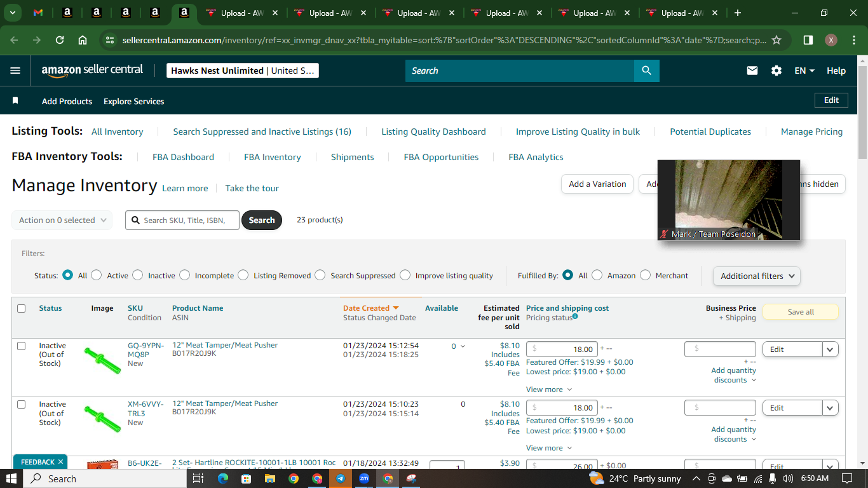Select the Active status filter
The image size is (868, 488).
click(97, 275)
